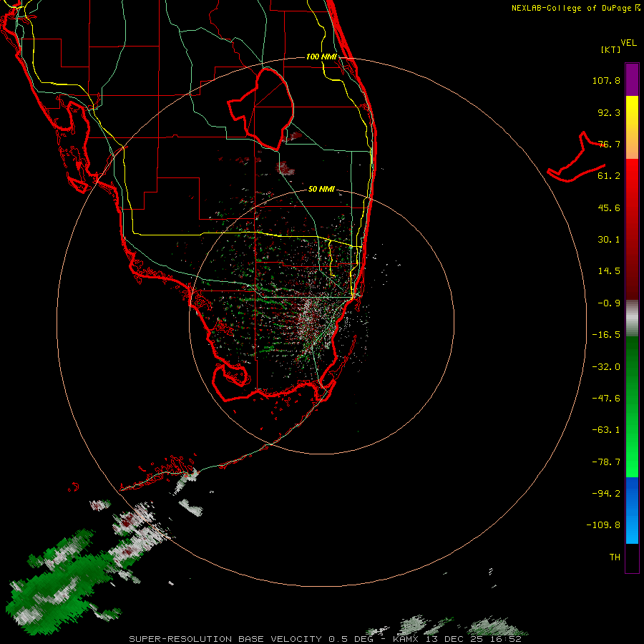This screenshot has width=644, height=644.
Task: Click the -63.1 value on the velocity scale
Action: click(606, 430)
